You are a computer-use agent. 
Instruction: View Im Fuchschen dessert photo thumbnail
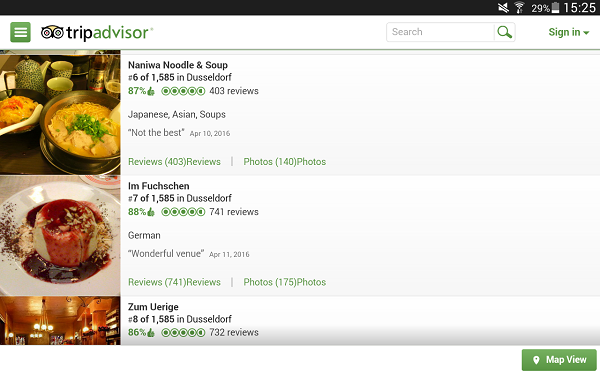pyautogui.click(x=60, y=235)
